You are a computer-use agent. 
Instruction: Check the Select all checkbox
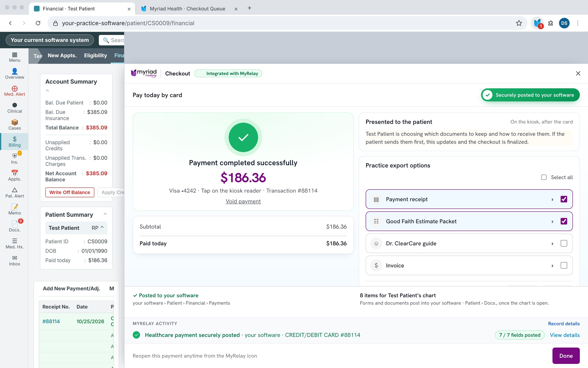(544, 177)
